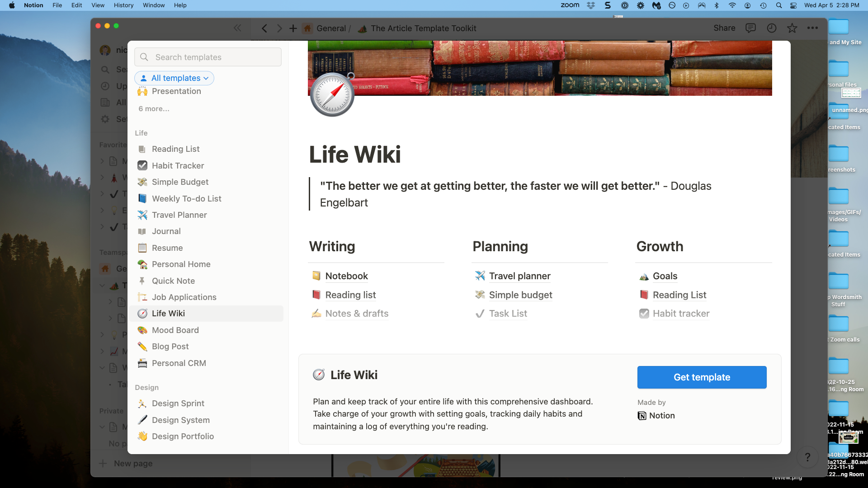Viewport: 868px width, 488px height.
Task: Click the Get template button
Action: pos(702,377)
